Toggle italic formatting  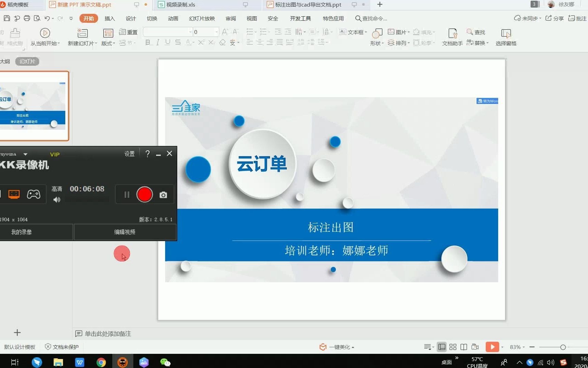[157, 42]
